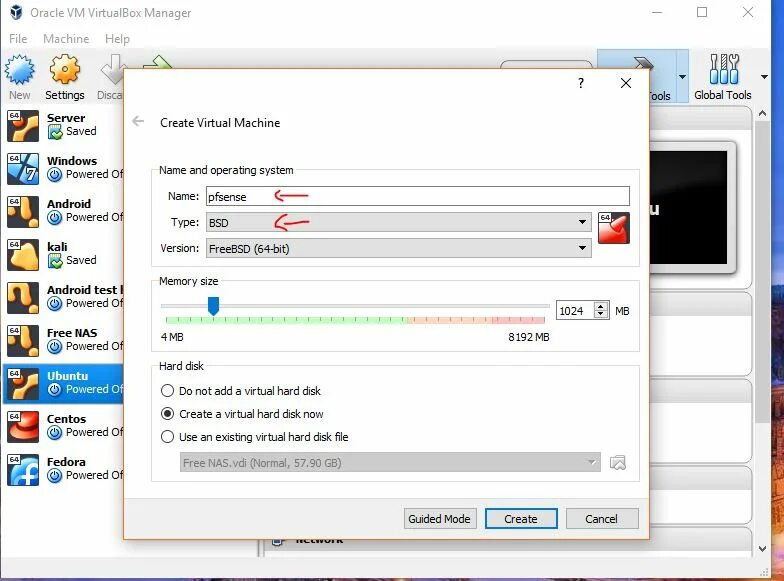Open the Help menu

pos(117,38)
